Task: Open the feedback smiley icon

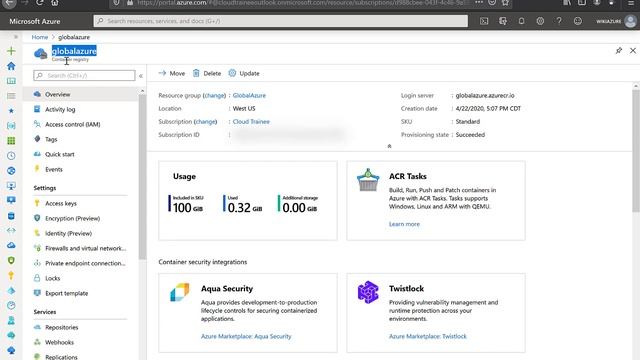Action: click(x=578, y=21)
